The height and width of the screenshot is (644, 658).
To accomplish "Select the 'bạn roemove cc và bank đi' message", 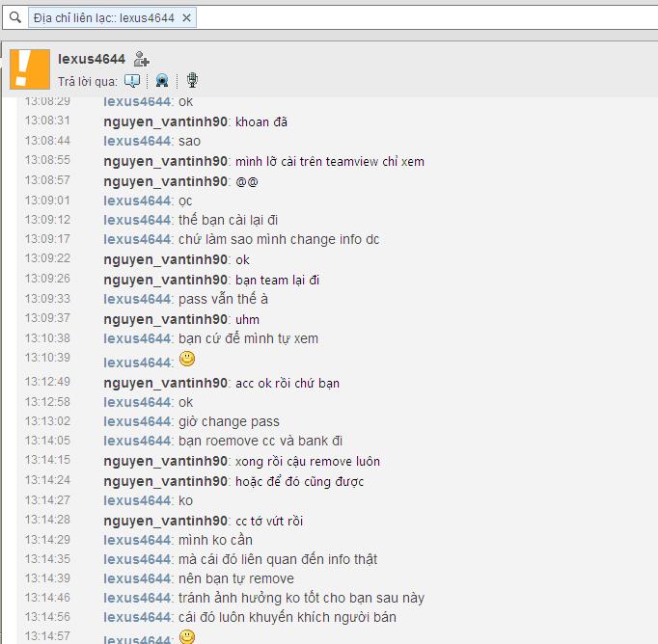I will [260, 441].
